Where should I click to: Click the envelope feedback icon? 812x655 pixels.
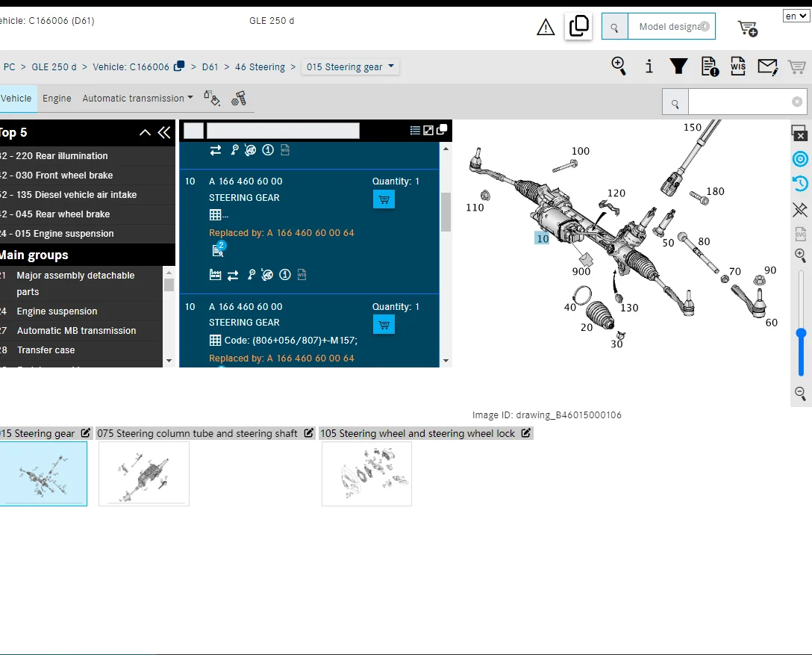767,66
